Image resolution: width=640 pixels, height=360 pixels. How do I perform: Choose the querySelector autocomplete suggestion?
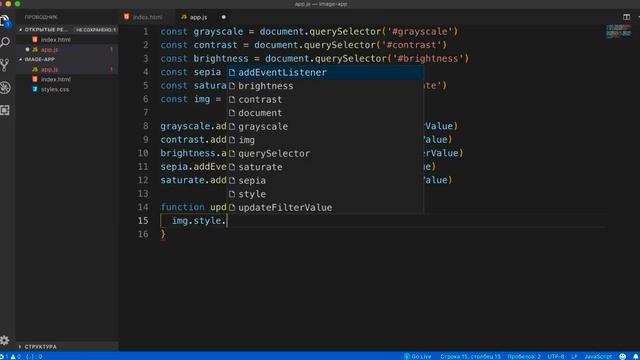click(x=325, y=153)
